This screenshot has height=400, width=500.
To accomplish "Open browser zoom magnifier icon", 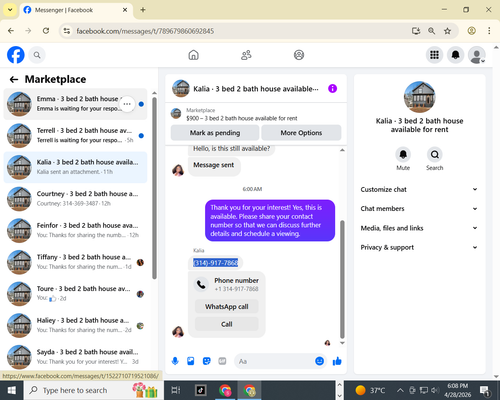I will 431,31.
